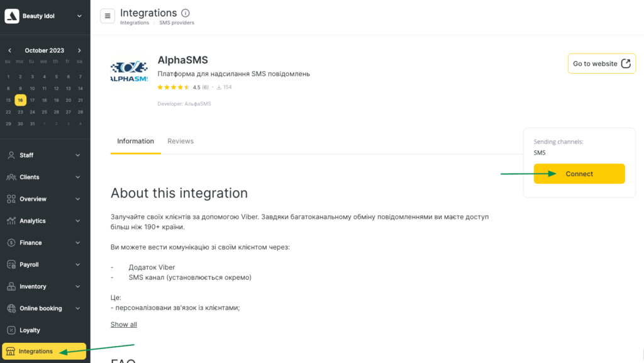Click the Staff people icon in sidebar
Image resolution: width=644 pixels, height=363 pixels.
coord(11,155)
